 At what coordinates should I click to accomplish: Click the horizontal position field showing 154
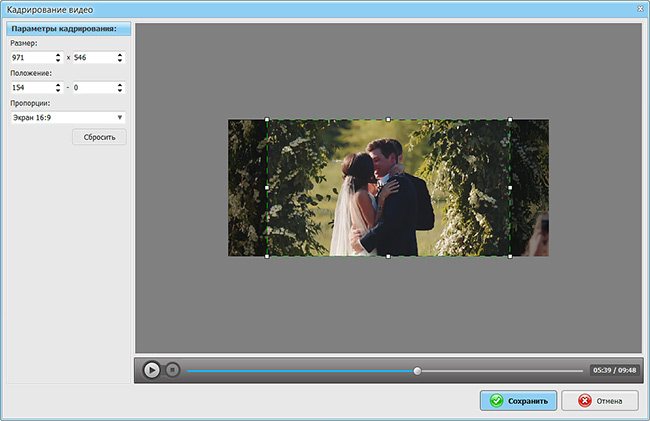[31, 88]
